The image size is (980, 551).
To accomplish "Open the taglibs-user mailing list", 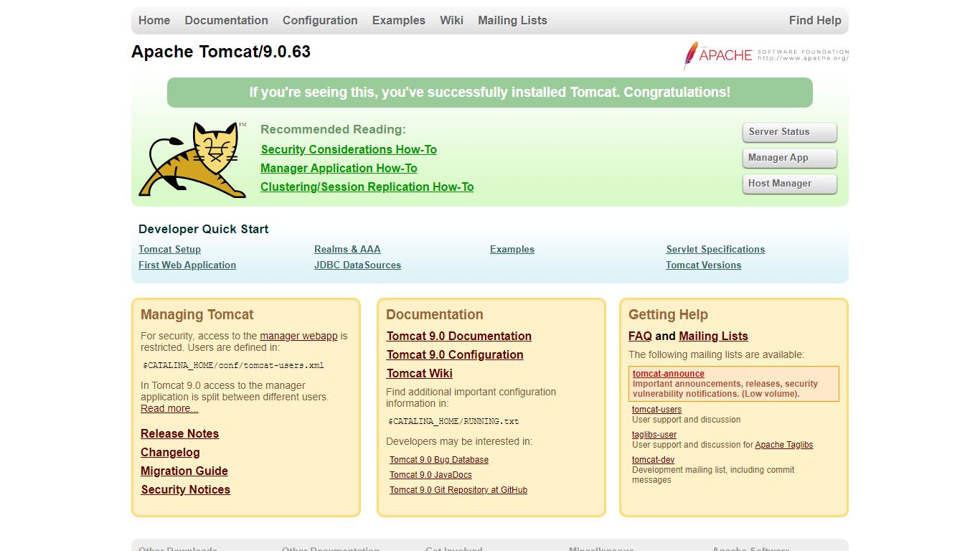I will tap(654, 435).
